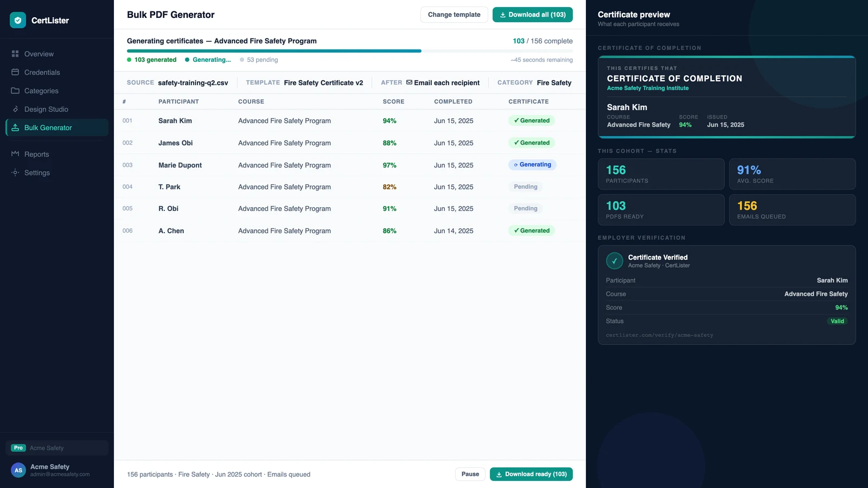Viewport: 868px width, 488px height.
Task: Click the generation progress bar
Action: coord(350,51)
